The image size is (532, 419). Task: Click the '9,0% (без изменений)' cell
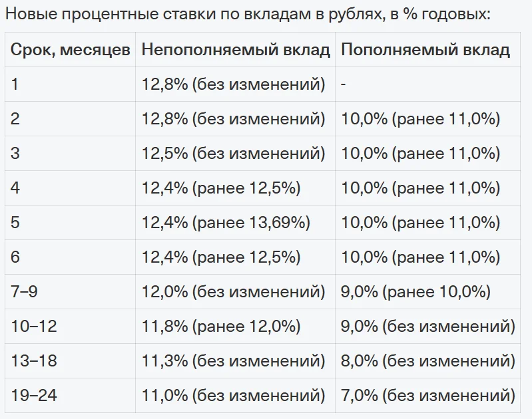(427, 326)
